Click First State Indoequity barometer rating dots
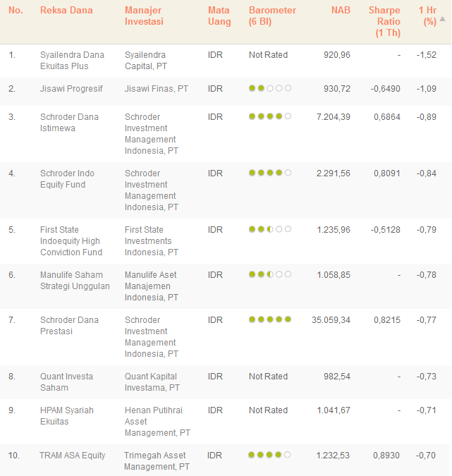 pyautogui.click(x=269, y=230)
